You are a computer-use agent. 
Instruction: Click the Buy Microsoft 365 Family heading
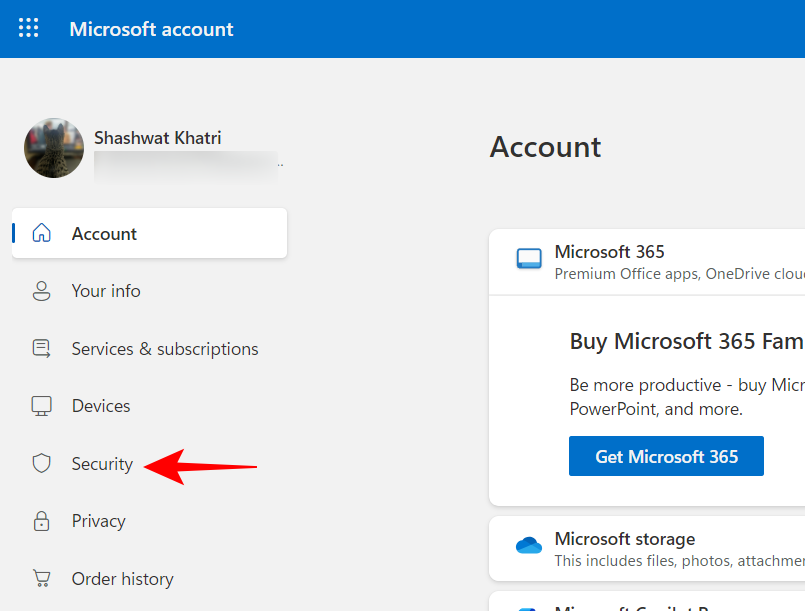tap(687, 341)
